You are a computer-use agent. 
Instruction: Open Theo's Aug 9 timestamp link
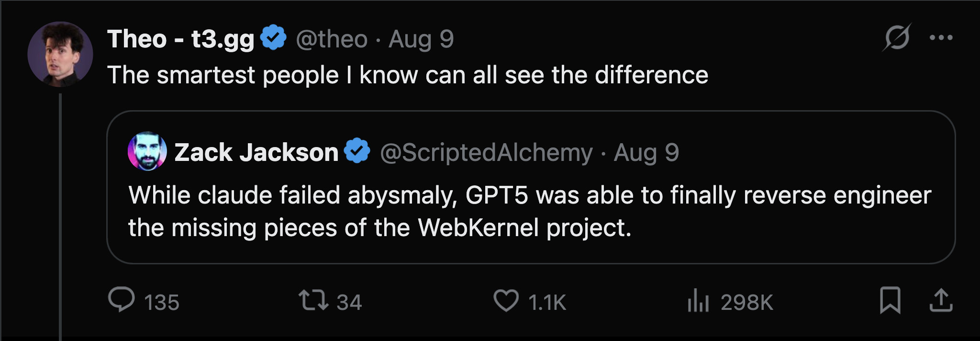pos(421,39)
